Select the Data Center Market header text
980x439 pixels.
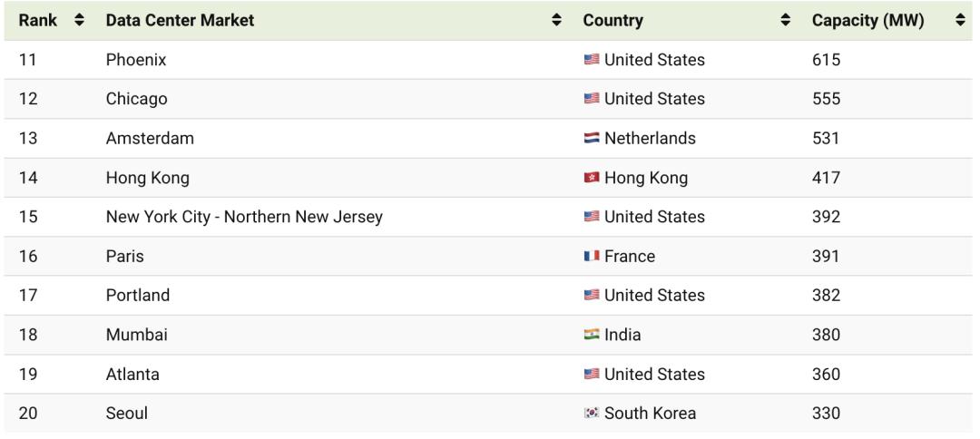(180, 20)
